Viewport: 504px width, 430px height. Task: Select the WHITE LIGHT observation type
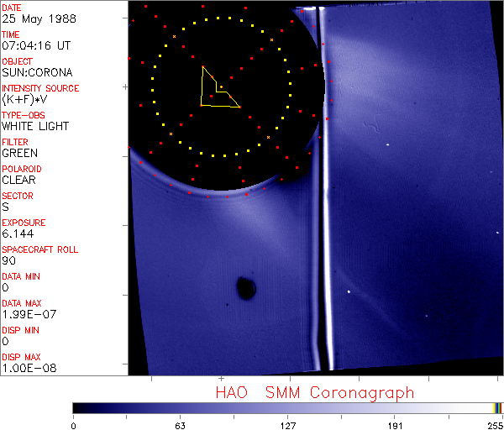[35, 127]
